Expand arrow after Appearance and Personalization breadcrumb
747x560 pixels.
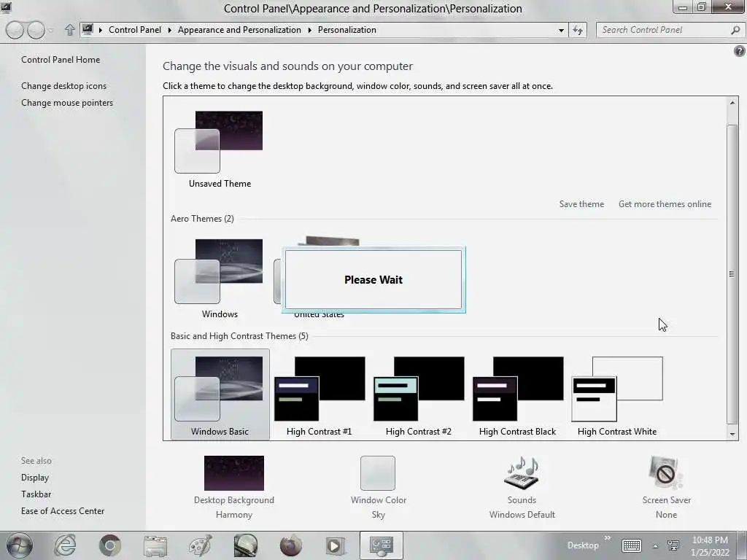(x=309, y=30)
